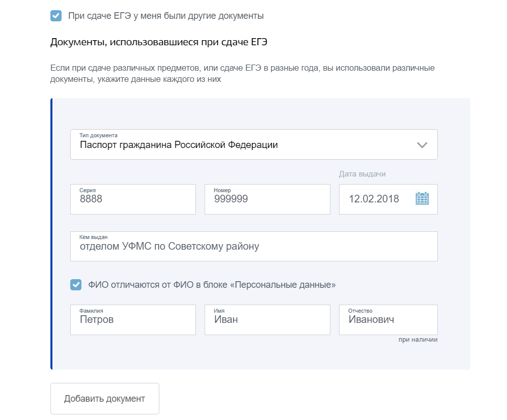Screen dimensions: 507x420
Task: Click the «при наличии» hint under Отчество
Action: tap(418, 340)
